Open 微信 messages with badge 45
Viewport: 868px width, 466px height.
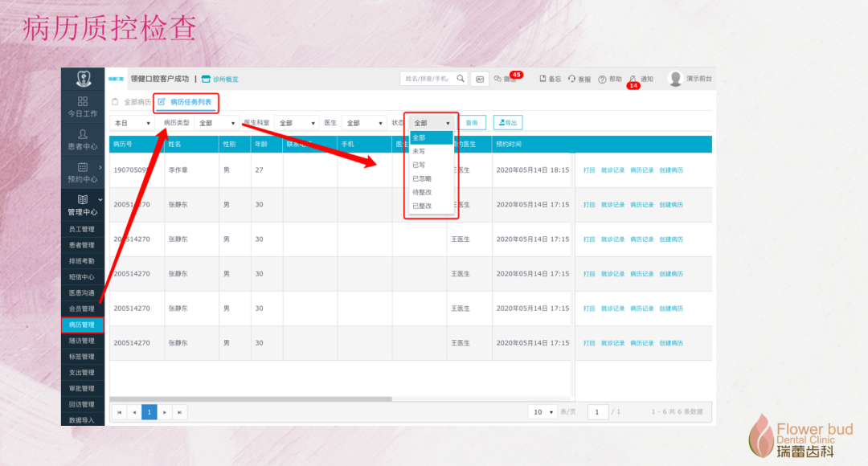[x=506, y=79]
